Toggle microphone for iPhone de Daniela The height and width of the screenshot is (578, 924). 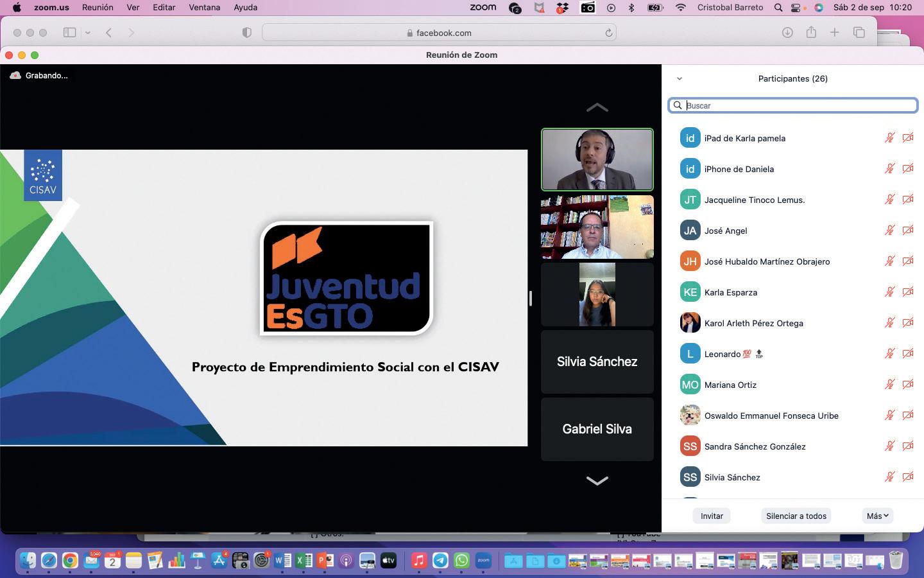[x=890, y=169]
